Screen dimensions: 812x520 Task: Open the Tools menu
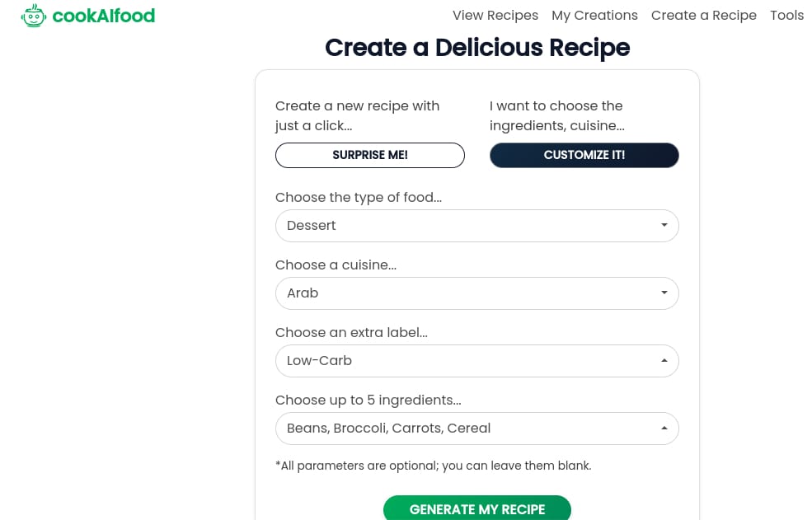(x=786, y=15)
